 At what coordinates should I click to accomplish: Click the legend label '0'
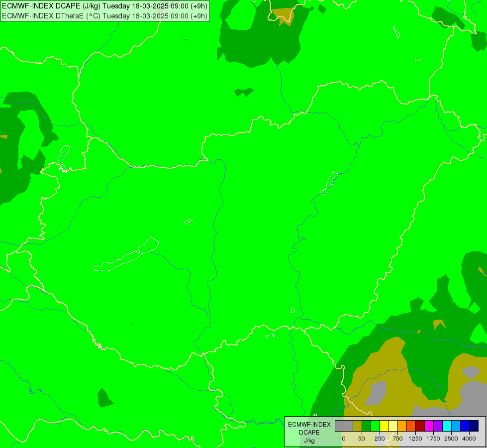point(344,439)
